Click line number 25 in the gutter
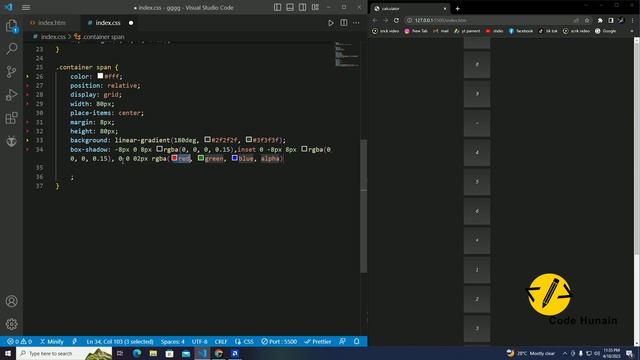 [39, 67]
